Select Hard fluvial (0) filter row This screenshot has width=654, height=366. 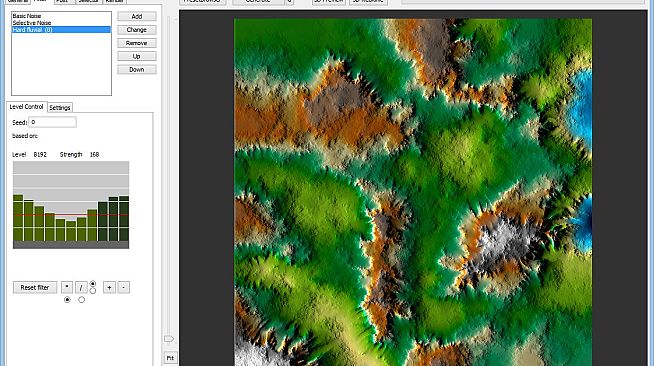point(61,30)
